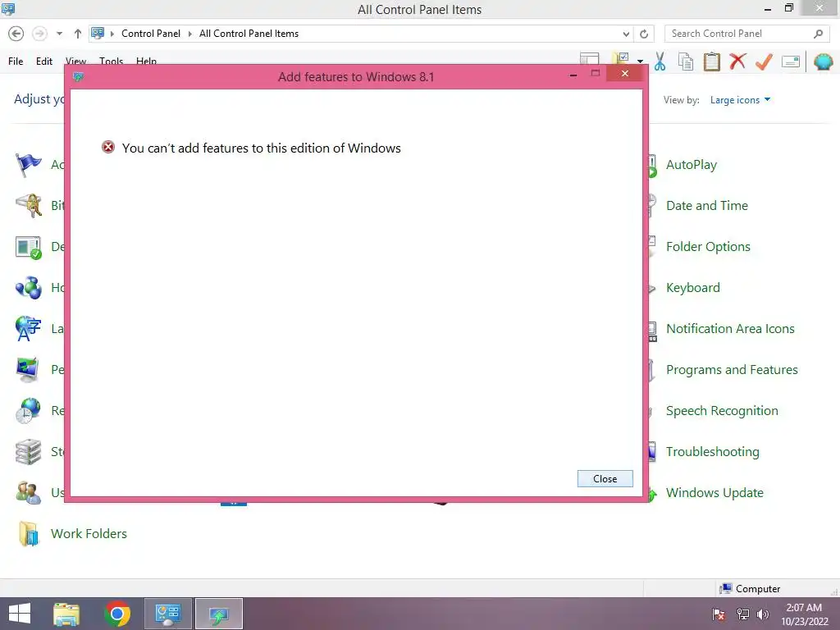Click the Paste clipboard toolbar icon
Image resolution: width=840 pixels, height=630 pixels.
711,62
